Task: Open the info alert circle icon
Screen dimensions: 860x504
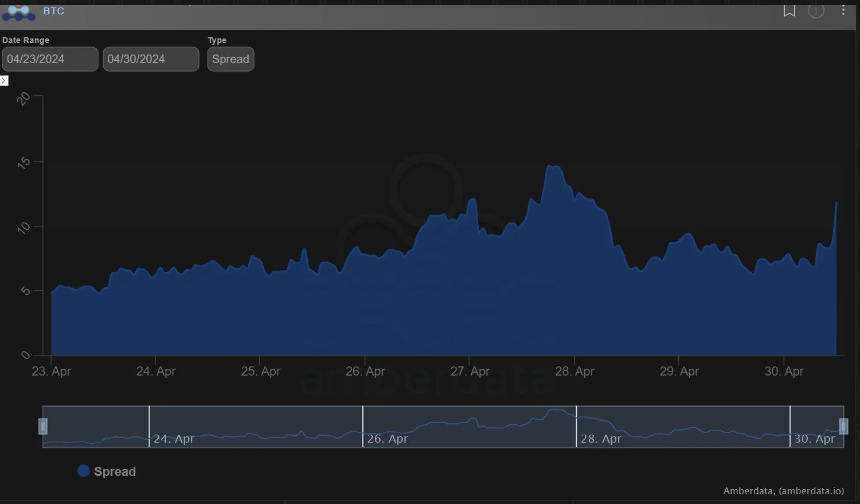Action: tap(816, 10)
